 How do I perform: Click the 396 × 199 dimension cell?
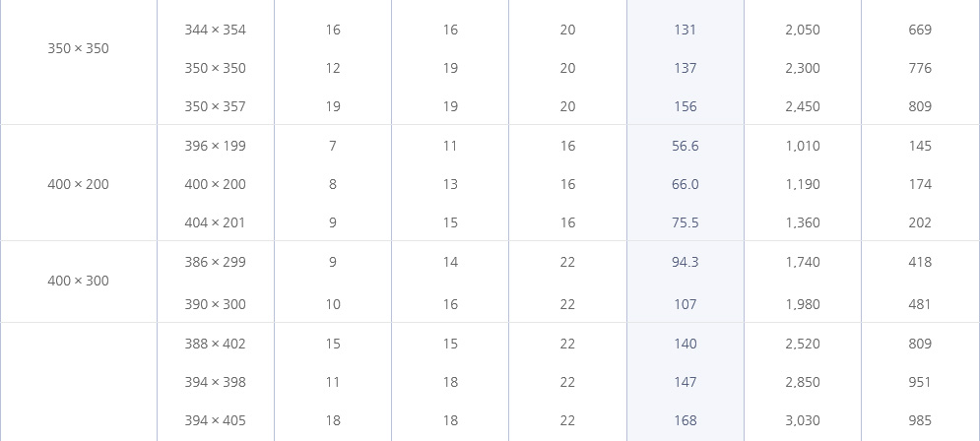215,146
